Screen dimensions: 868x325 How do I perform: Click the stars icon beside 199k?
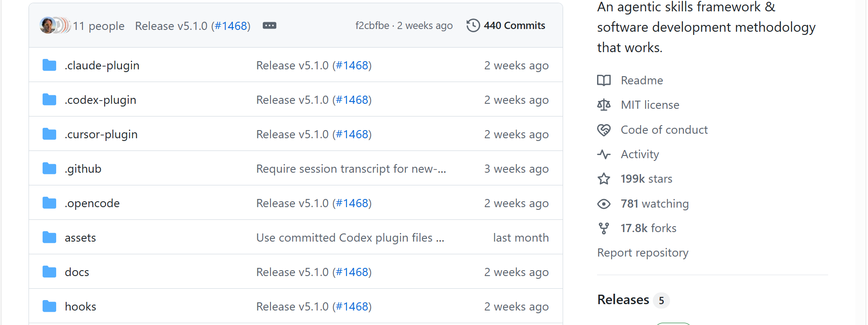click(x=604, y=179)
